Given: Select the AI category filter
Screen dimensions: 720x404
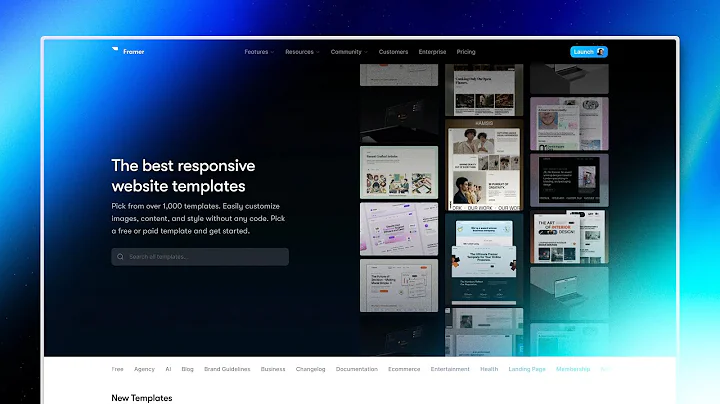Looking at the screenshot, I should [x=168, y=369].
